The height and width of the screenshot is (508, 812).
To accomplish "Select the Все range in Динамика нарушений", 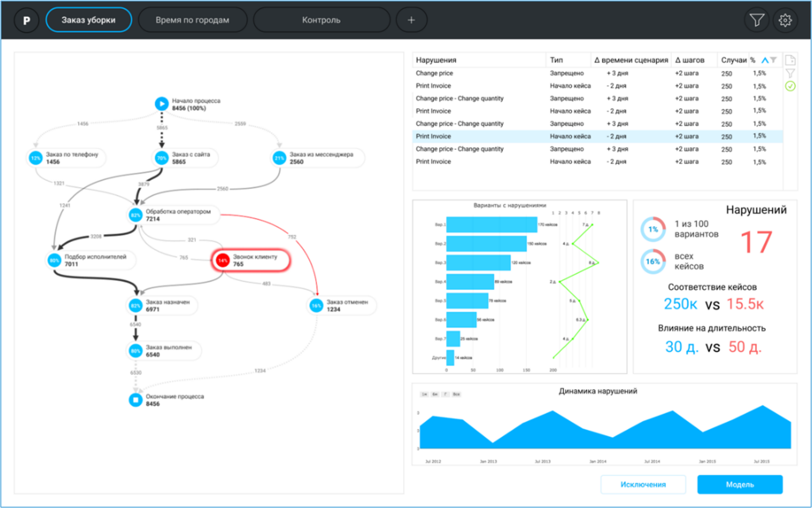I will (456, 394).
